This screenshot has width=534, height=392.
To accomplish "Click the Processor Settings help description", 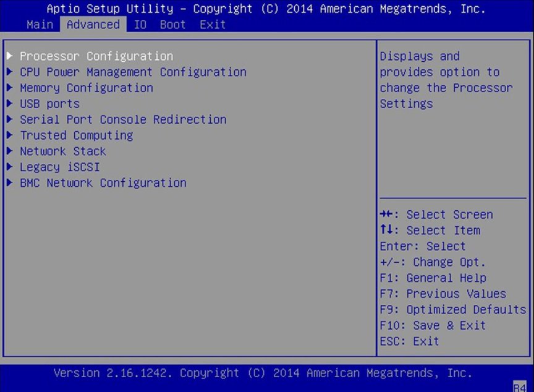I will pos(446,80).
